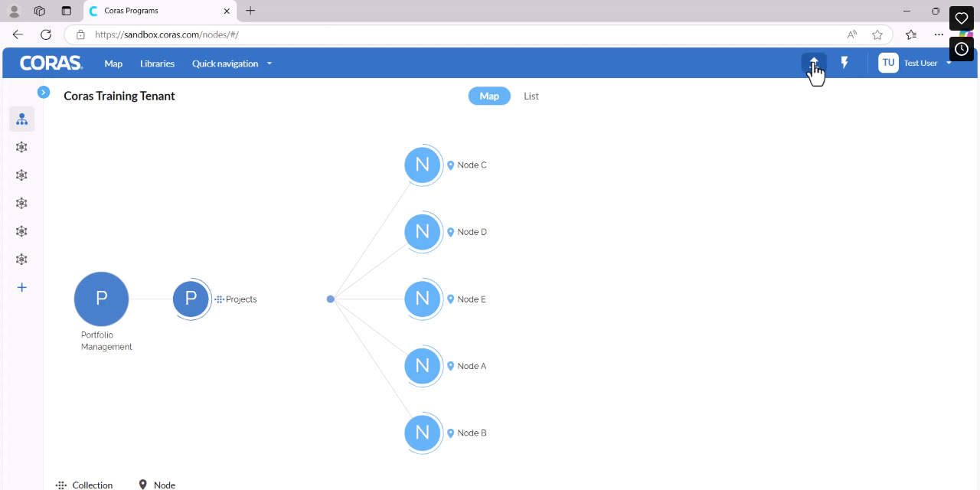
Task: Click the Portfolio Management P circle
Action: (x=101, y=299)
